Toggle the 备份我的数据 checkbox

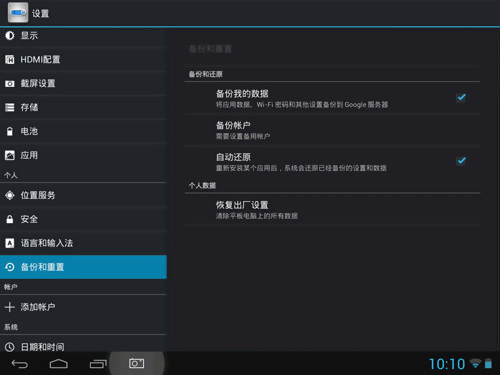pyautogui.click(x=461, y=98)
